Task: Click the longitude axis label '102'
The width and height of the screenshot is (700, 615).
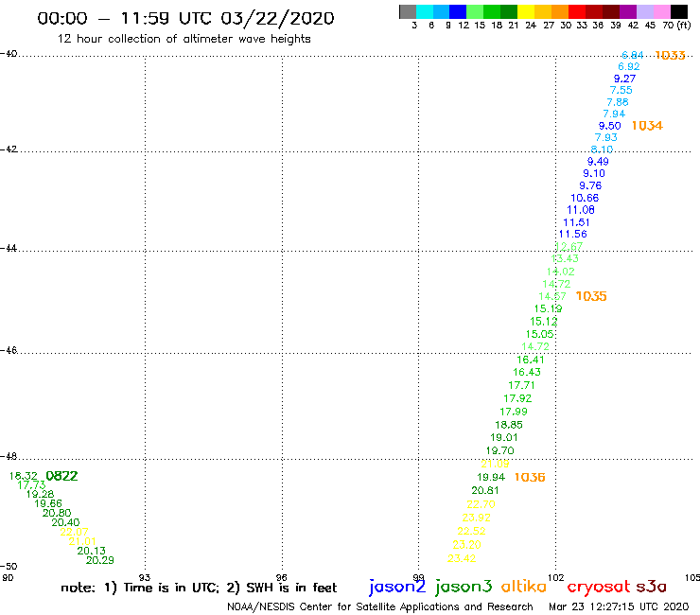Action: tap(556, 577)
